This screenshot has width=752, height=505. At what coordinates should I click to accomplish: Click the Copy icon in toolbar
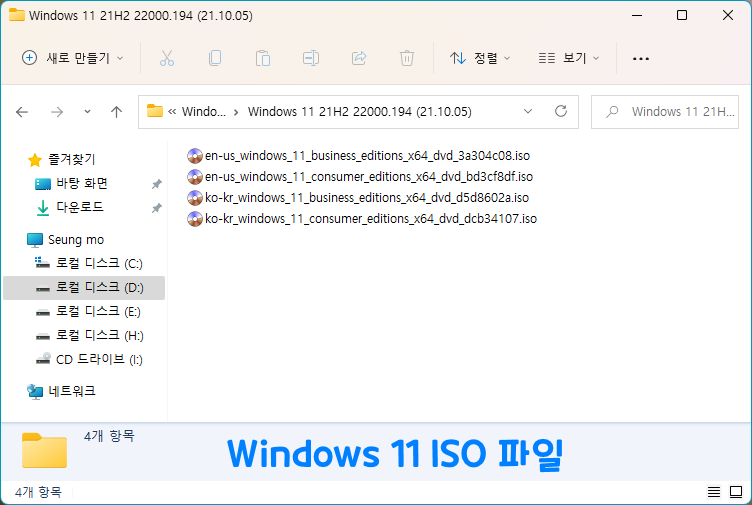coord(215,58)
